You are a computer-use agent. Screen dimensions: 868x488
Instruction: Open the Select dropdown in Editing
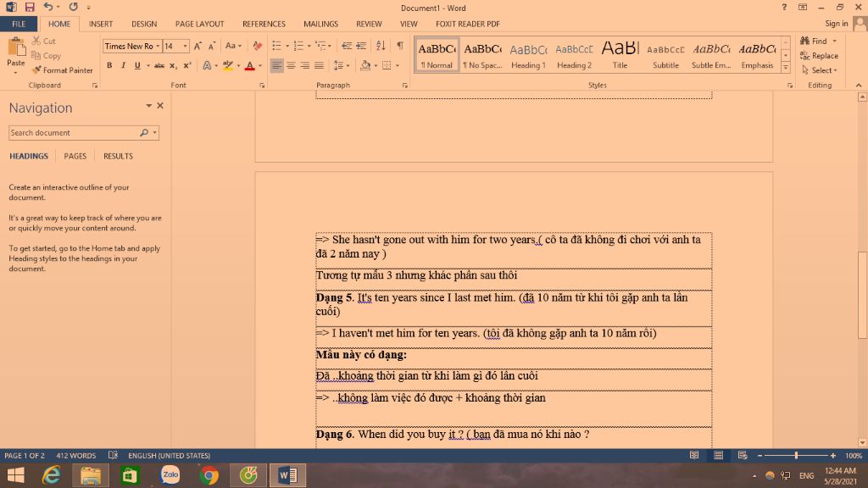(x=820, y=70)
